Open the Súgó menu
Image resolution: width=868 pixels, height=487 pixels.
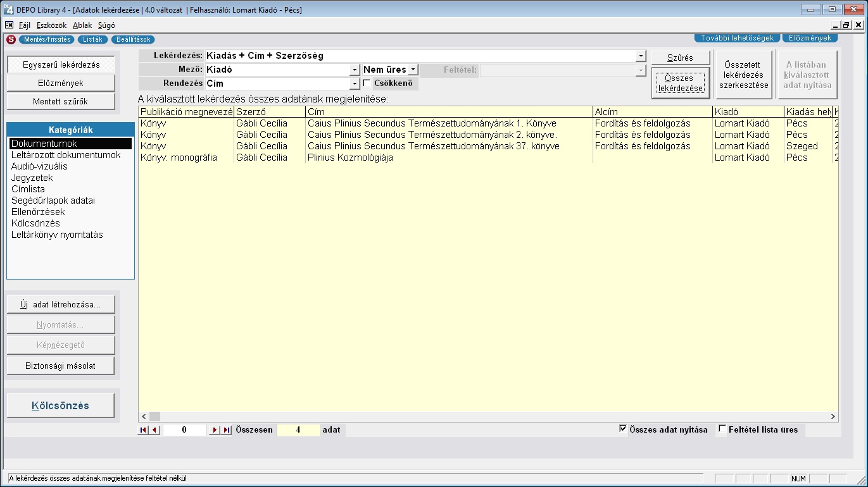click(106, 25)
